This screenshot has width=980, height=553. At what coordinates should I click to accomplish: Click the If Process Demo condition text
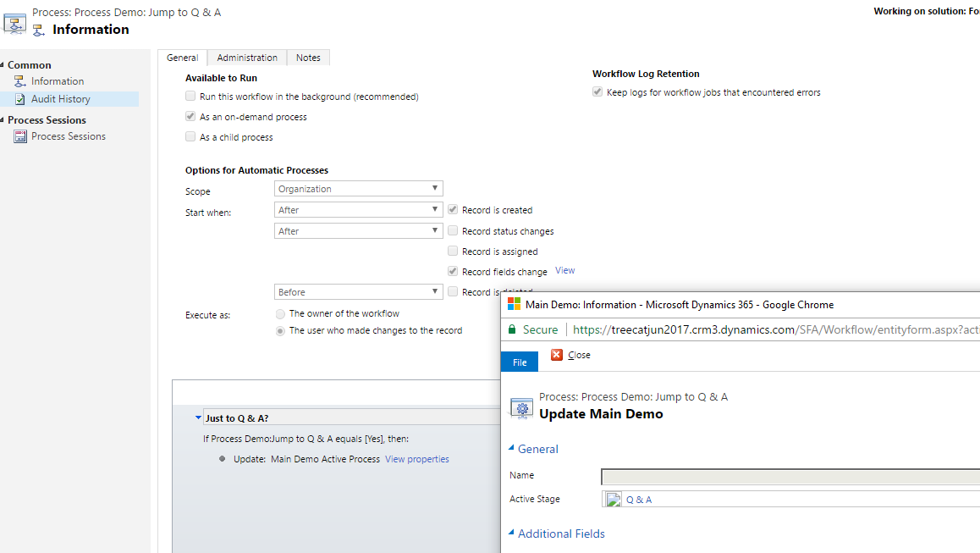(306, 440)
